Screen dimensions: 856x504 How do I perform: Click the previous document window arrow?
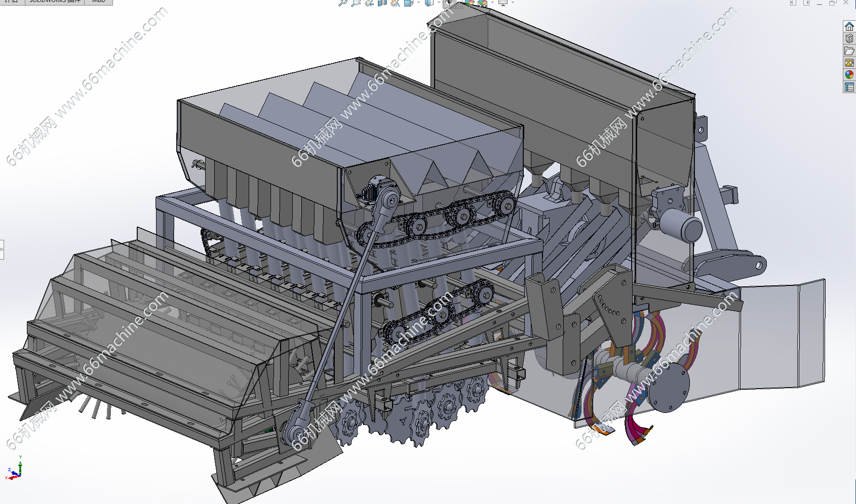[793, 3]
